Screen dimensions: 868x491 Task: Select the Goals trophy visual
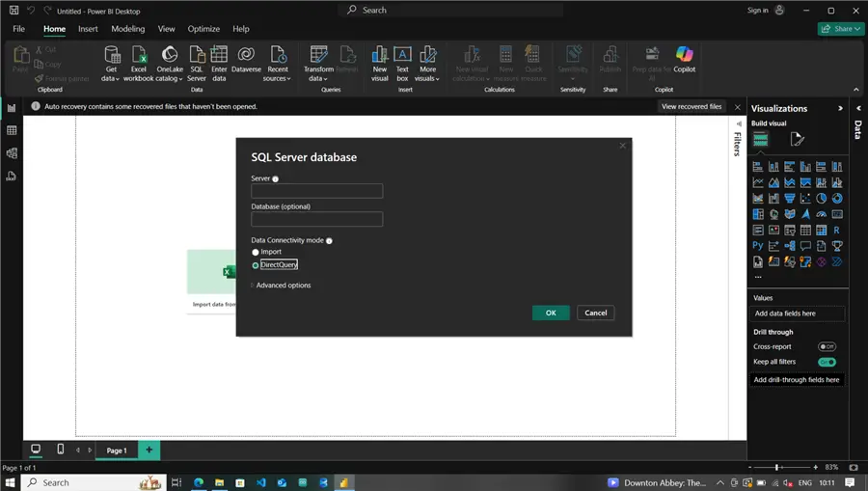coord(837,246)
